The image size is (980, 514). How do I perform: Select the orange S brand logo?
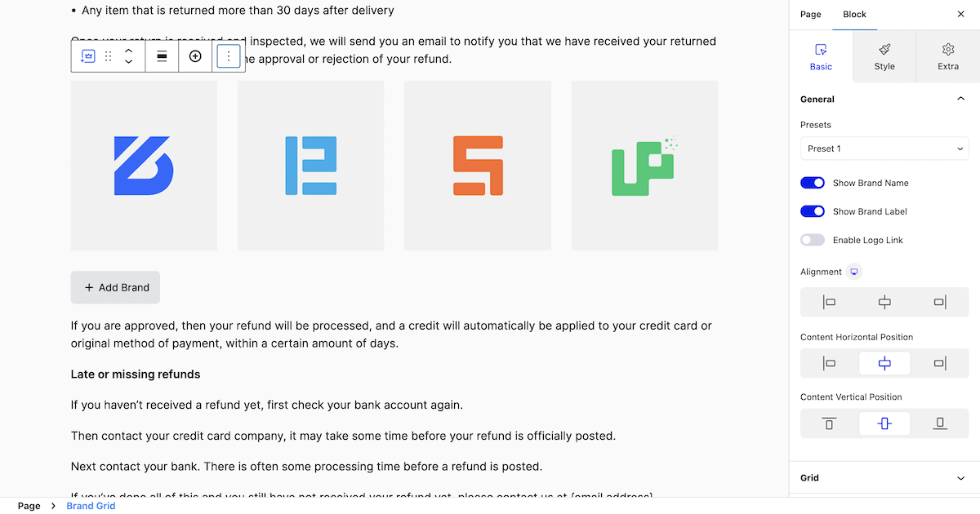478,166
